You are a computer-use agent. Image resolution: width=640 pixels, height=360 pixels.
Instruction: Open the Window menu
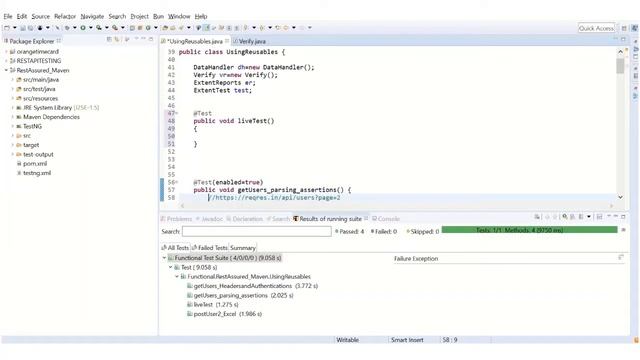pos(179,16)
